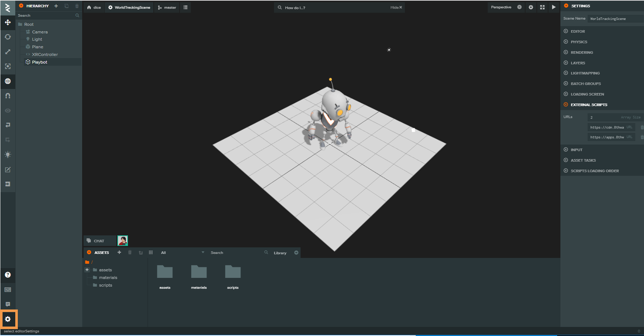Open the scripts folder thumbnail
Viewport: 644px width, 336px height.
point(233,272)
